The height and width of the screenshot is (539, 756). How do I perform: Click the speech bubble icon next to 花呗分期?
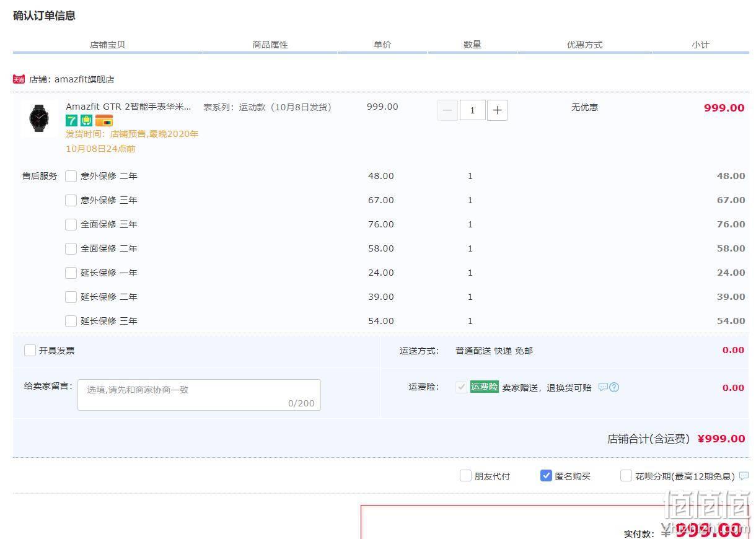744,476
